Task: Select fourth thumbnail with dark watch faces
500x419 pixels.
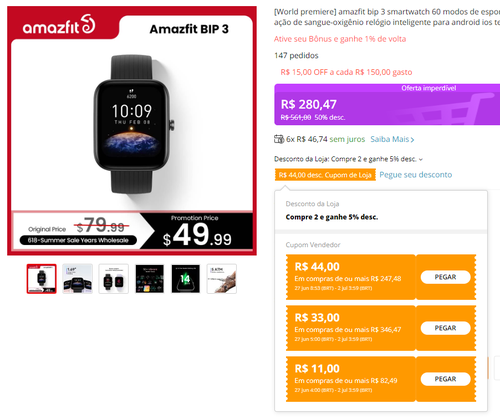Action: pyautogui.click(x=150, y=279)
